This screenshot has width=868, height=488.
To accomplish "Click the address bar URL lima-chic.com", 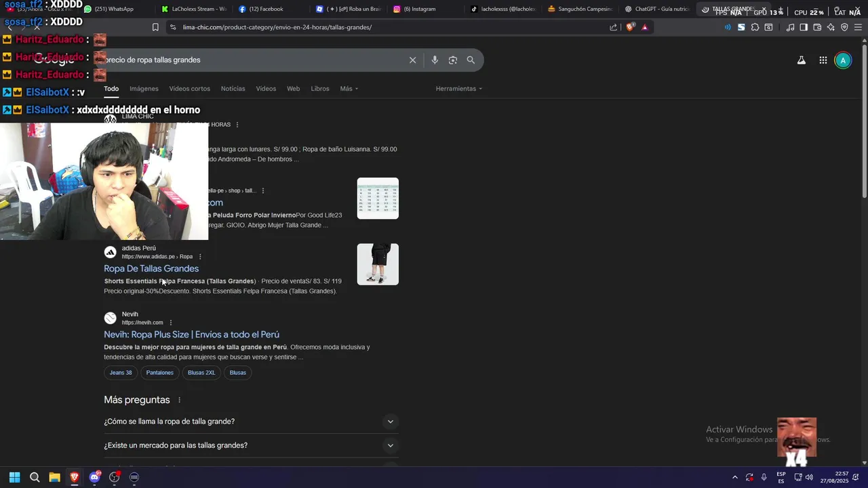I will click(x=277, y=27).
